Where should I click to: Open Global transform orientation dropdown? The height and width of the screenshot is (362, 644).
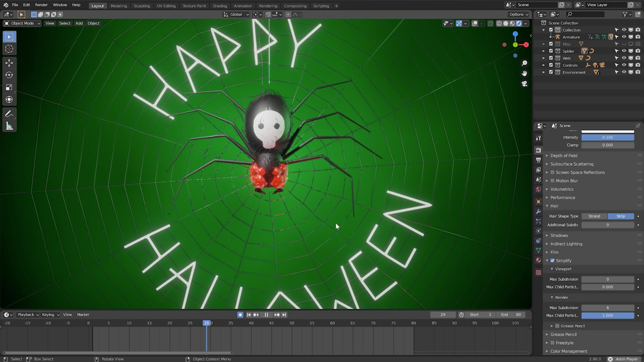236,15
